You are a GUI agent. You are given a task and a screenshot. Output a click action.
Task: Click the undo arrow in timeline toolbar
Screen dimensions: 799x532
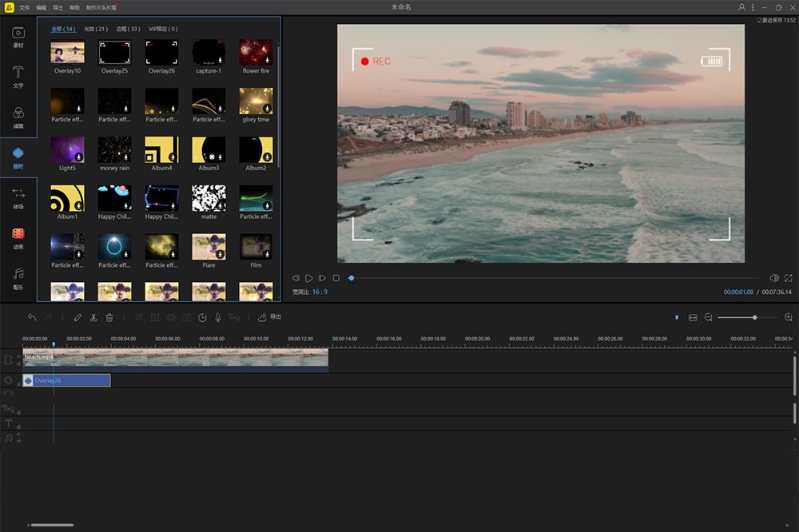(x=32, y=317)
